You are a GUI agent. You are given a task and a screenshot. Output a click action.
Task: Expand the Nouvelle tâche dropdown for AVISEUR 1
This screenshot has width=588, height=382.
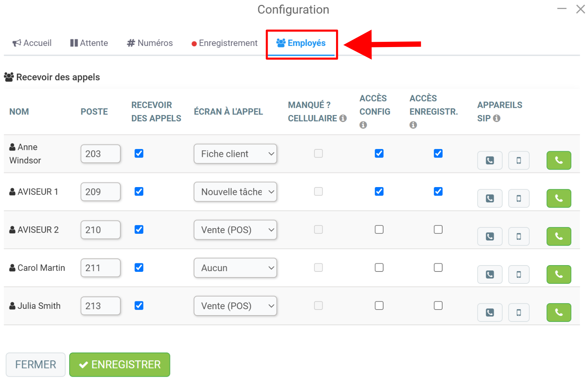[235, 192]
